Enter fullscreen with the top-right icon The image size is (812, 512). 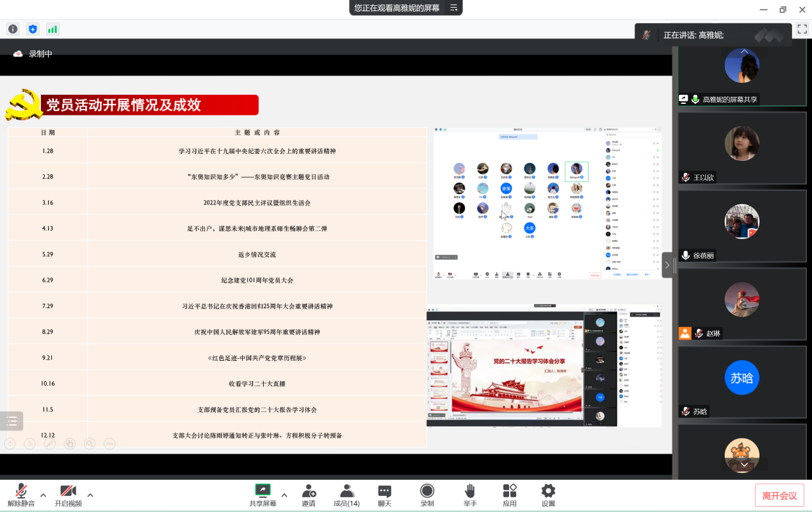tap(802, 29)
